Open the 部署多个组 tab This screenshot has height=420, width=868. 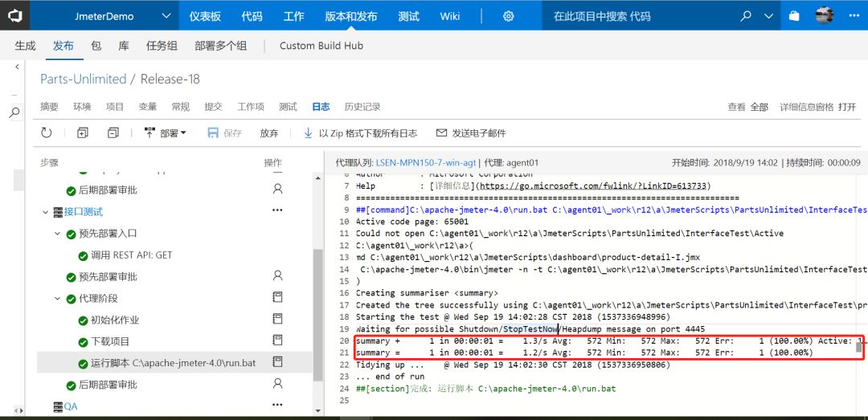(221, 46)
